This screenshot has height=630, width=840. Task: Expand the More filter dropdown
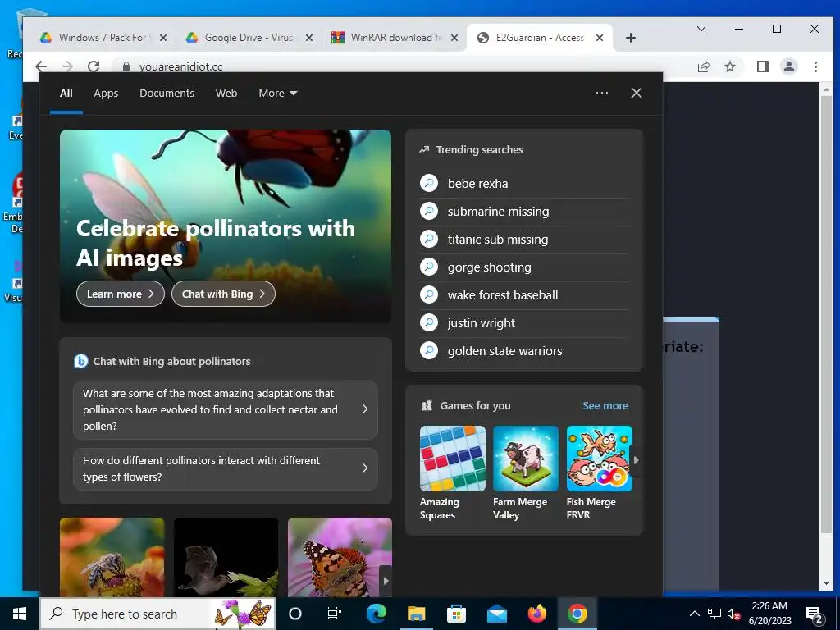(277, 94)
